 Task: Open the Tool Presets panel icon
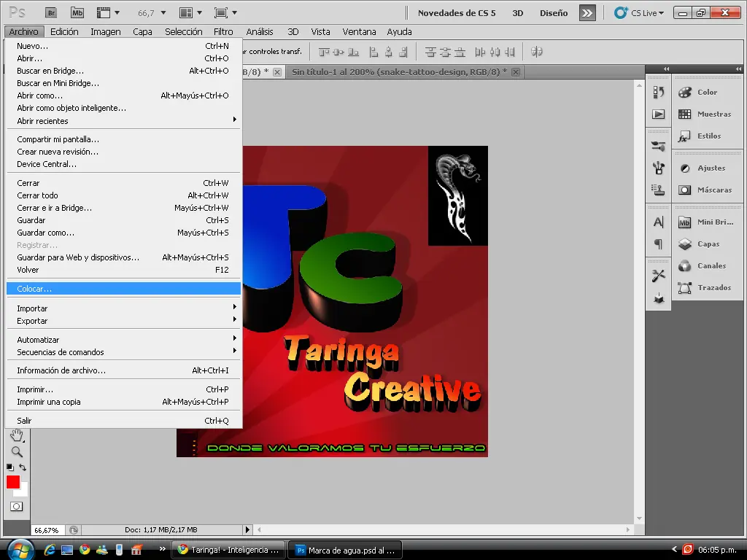[x=659, y=275]
